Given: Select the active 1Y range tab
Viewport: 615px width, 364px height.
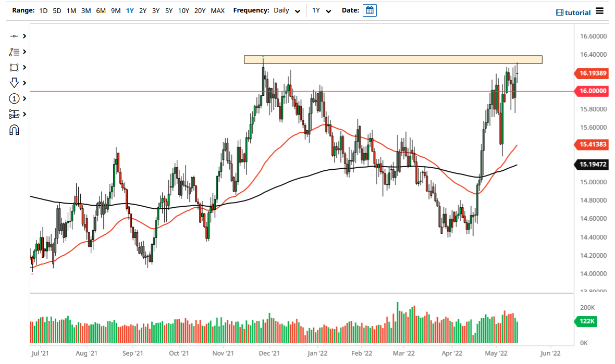Looking at the screenshot, I should 130,10.
